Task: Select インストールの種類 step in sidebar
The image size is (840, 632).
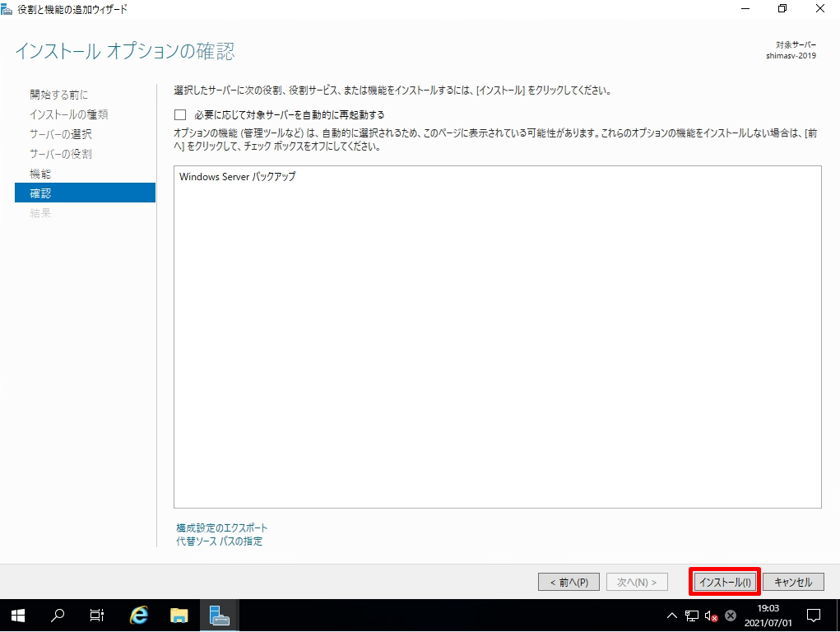Action: [x=68, y=114]
